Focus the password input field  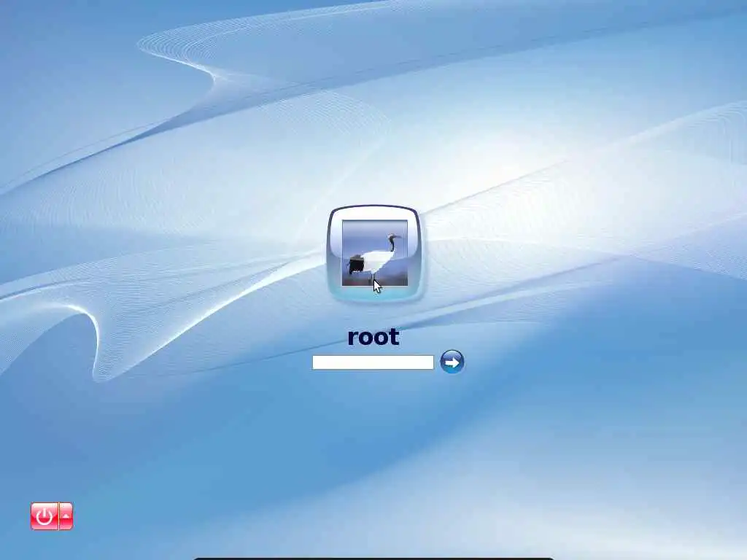373,362
